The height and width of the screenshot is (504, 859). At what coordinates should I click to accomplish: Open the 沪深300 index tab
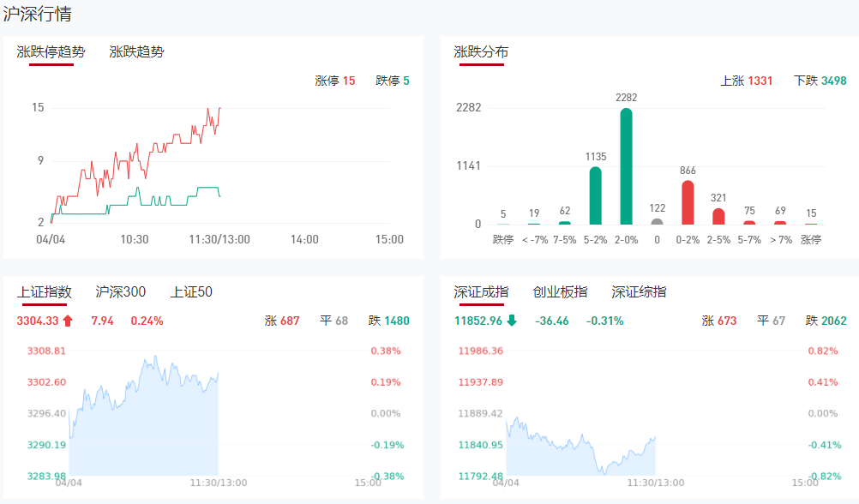[121, 292]
